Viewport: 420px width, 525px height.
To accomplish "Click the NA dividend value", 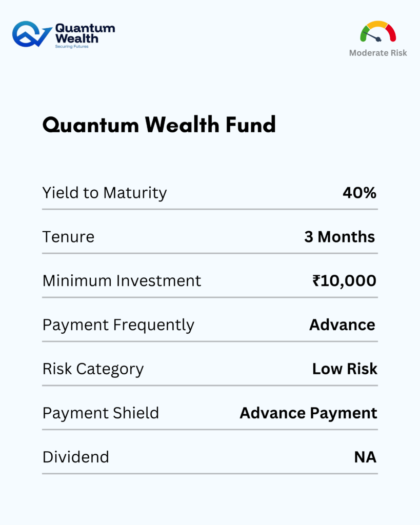I will tap(365, 457).
